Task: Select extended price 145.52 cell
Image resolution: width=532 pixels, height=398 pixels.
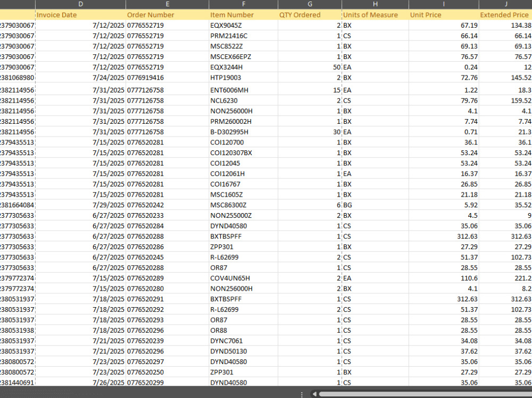Action: point(505,78)
